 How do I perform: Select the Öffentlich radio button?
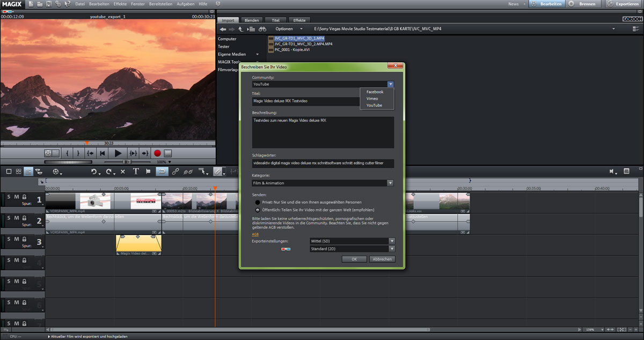point(258,210)
